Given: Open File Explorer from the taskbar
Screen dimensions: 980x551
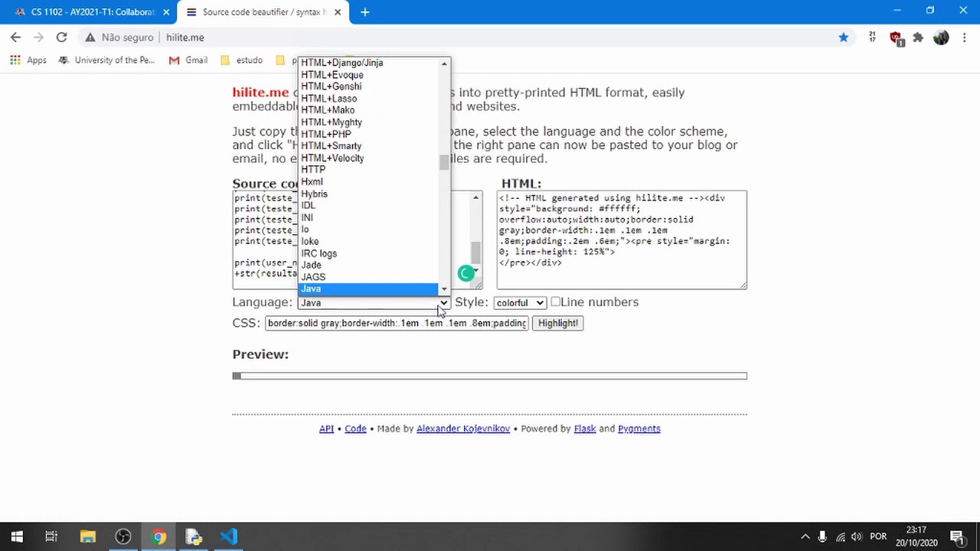Looking at the screenshot, I should 87,536.
